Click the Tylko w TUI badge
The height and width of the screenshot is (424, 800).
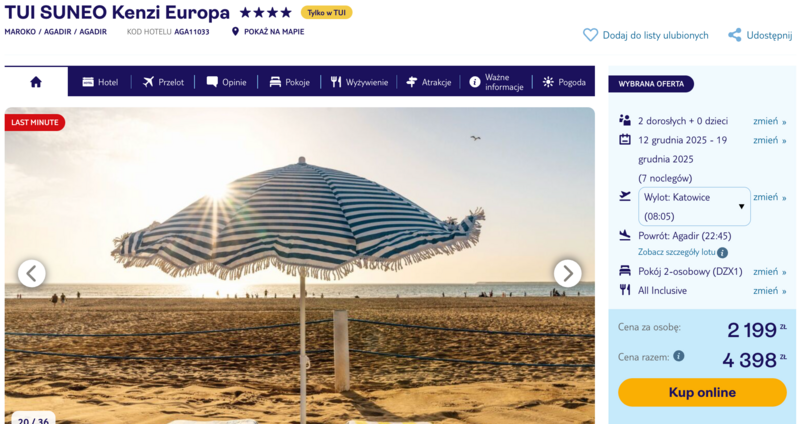(327, 13)
